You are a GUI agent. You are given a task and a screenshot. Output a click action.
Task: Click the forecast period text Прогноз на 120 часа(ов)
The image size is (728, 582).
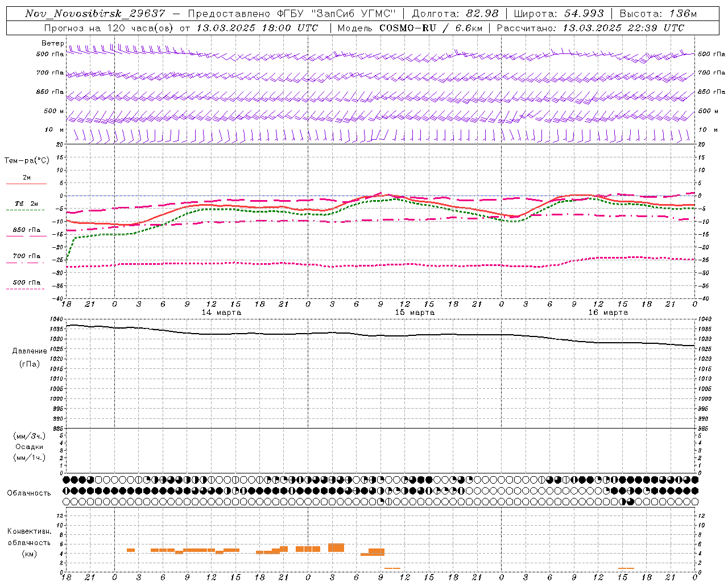[109, 28]
